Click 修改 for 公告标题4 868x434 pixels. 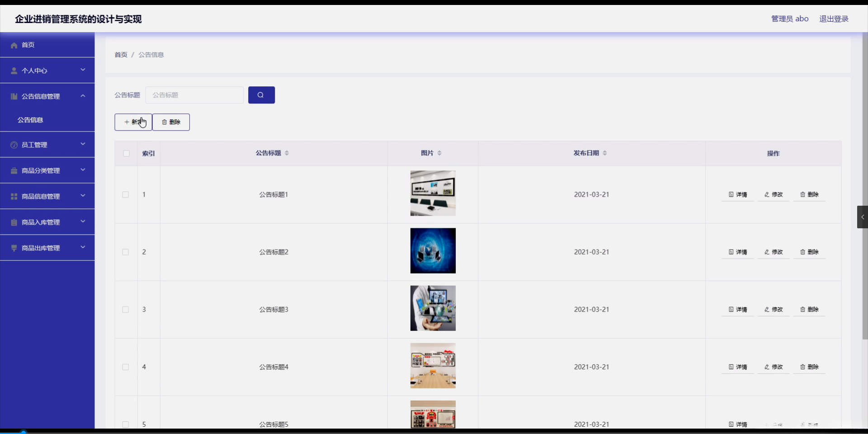(774, 367)
